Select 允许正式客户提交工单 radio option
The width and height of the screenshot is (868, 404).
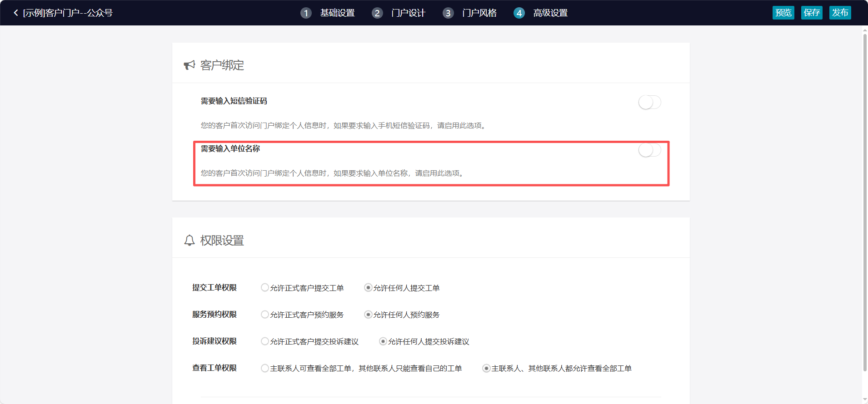coord(265,287)
